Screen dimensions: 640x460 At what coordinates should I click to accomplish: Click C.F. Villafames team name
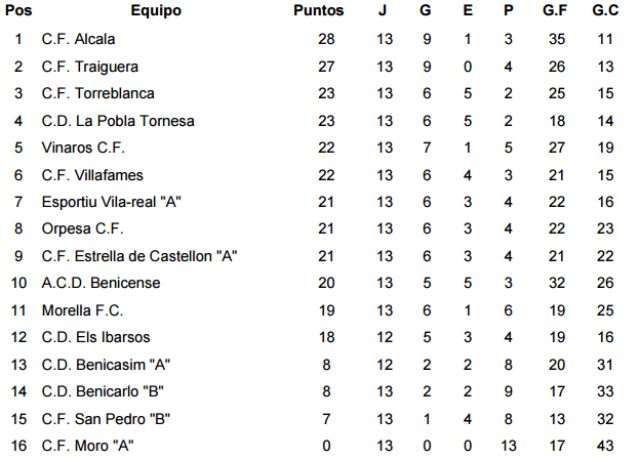[93, 175]
